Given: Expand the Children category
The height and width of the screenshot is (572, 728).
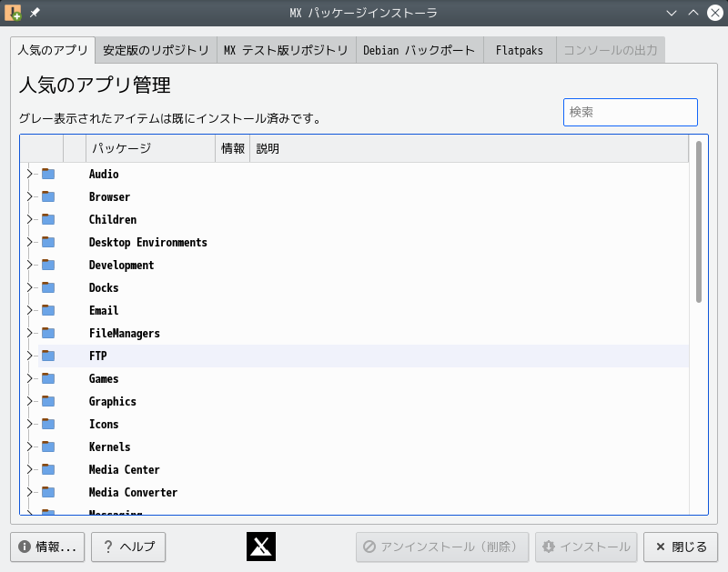Looking at the screenshot, I should point(30,219).
